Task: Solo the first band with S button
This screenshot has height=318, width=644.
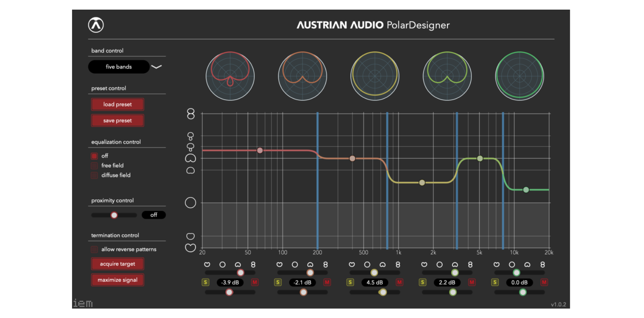Action: 205,283
